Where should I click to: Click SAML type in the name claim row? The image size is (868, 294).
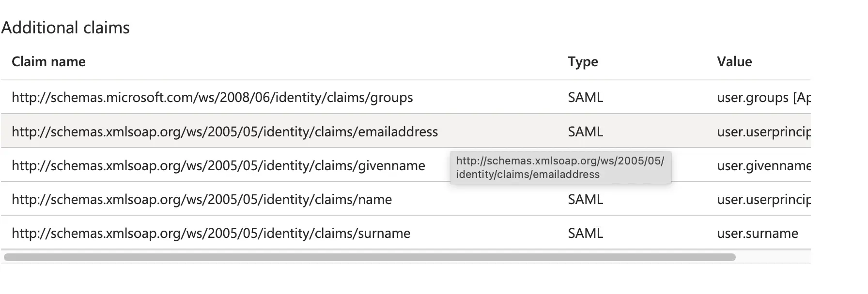585,199
